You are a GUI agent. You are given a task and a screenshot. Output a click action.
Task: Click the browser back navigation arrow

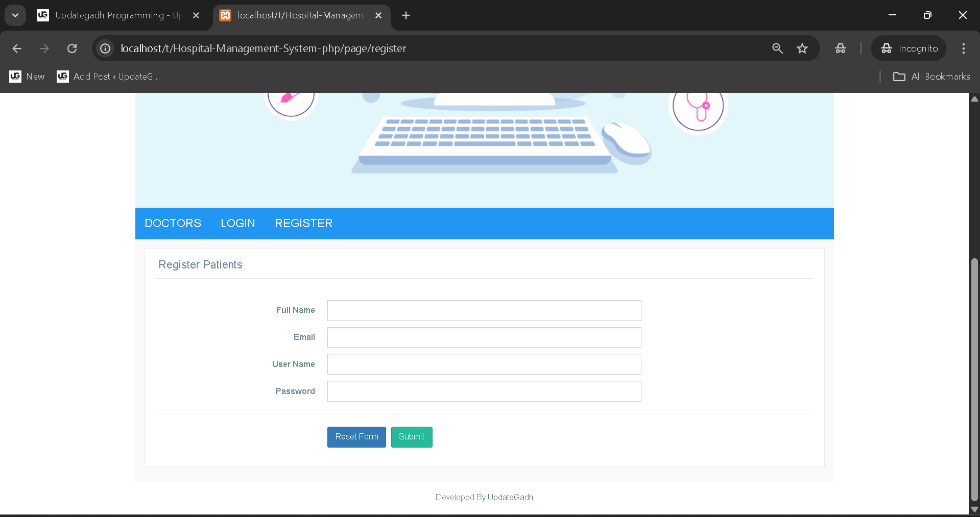pyautogui.click(x=17, y=48)
